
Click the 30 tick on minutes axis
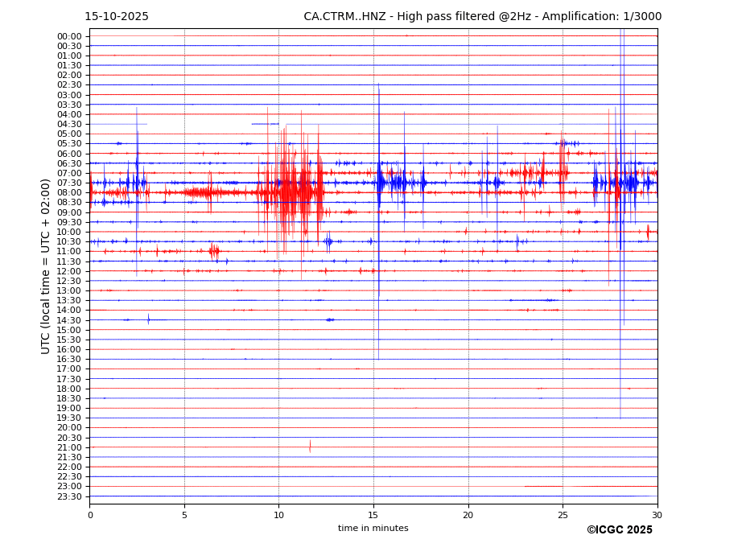coord(657,515)
